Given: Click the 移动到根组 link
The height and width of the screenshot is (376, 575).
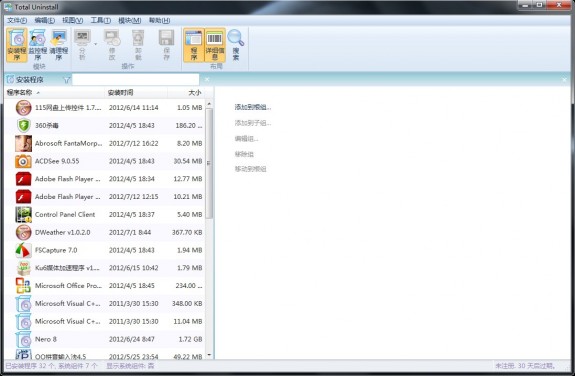Looking at the screenshot, I should (250, 169).
